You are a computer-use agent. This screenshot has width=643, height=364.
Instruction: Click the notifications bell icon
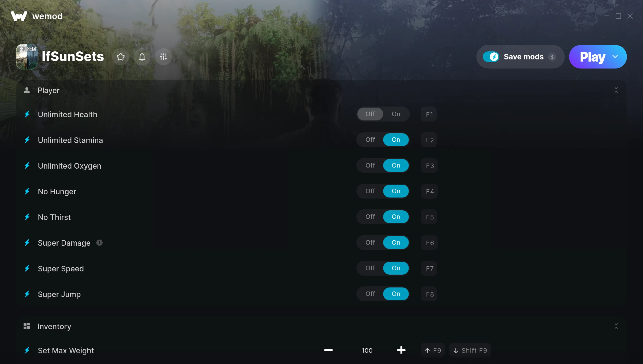(x=142, y=56)
